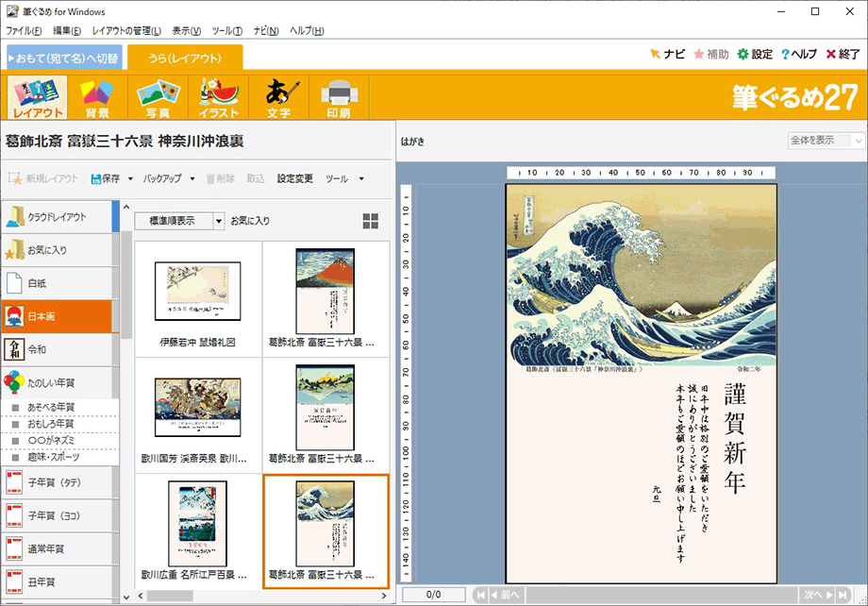Jump to last page in preview
This screenshot has width=868, height=606.
pyautogui.click(x=843, y=595)
